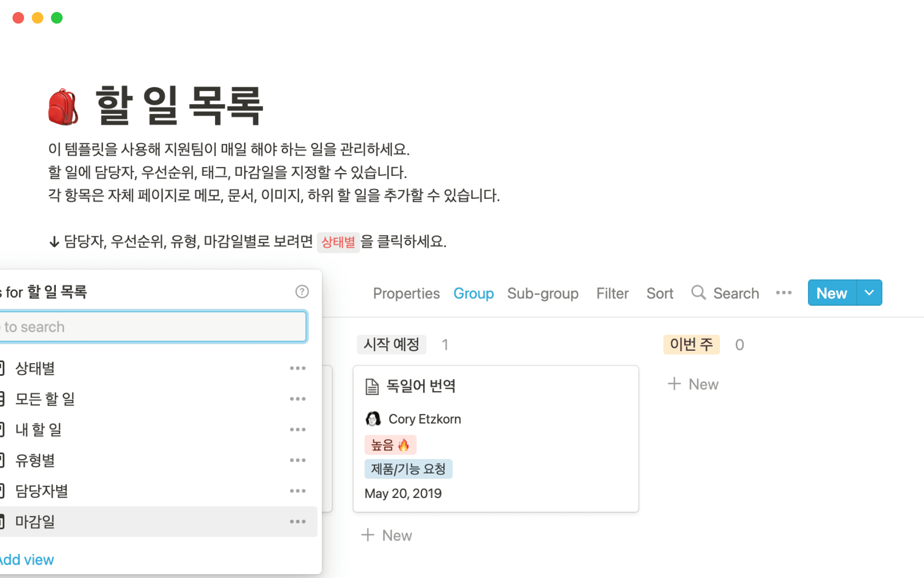Open options for 마감일 view

297,522
